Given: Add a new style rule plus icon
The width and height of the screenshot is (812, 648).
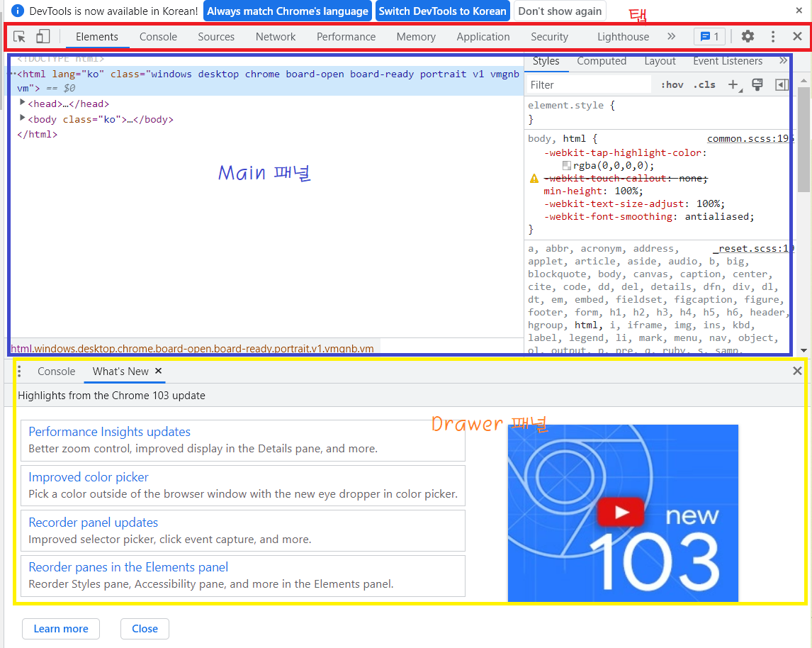Looking at the screenshot, I should pos(734,84).
